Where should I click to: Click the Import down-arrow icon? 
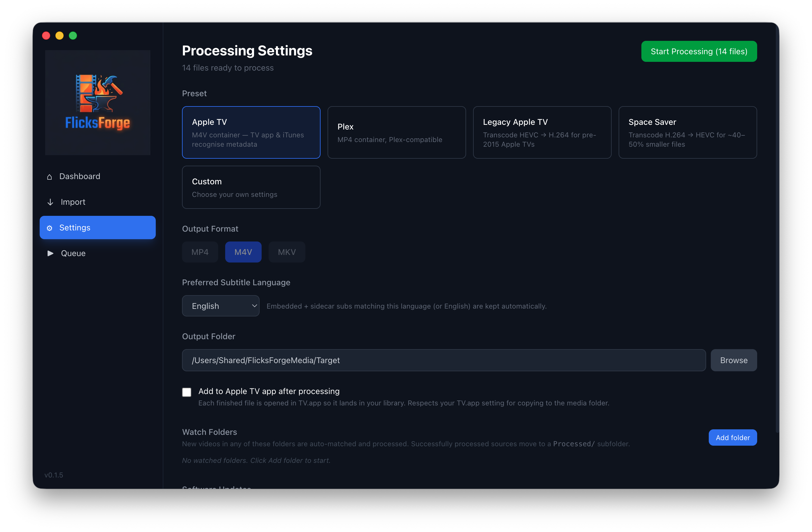coord(50,202)
